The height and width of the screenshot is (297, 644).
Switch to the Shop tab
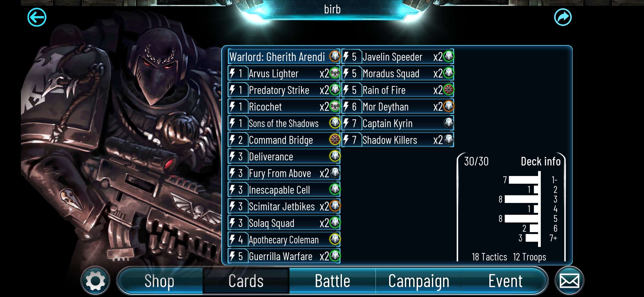[x=159, y=281]
